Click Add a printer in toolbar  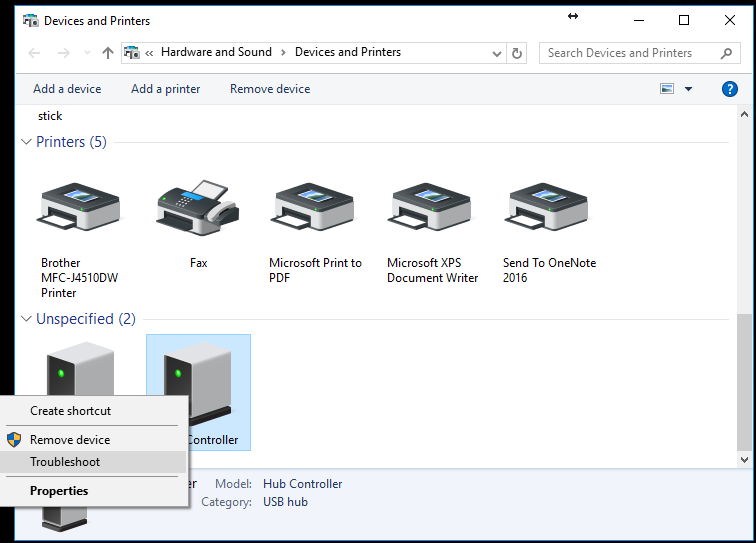[165, 89]
